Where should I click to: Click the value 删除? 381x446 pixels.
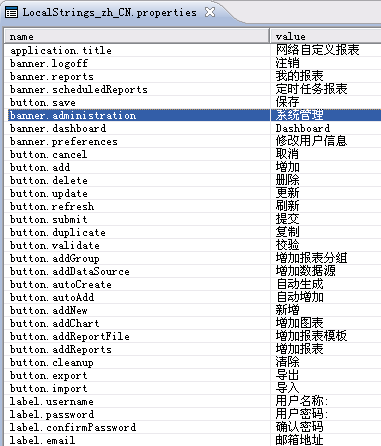(x=287, y=180)
